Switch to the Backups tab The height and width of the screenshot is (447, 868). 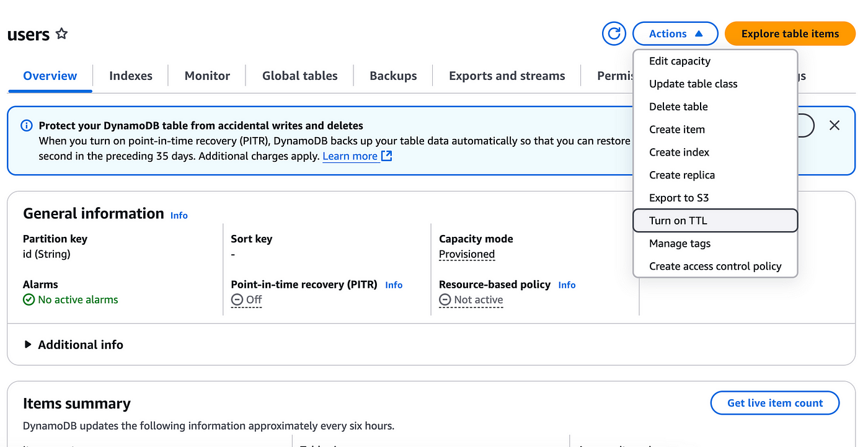point(392,75)
